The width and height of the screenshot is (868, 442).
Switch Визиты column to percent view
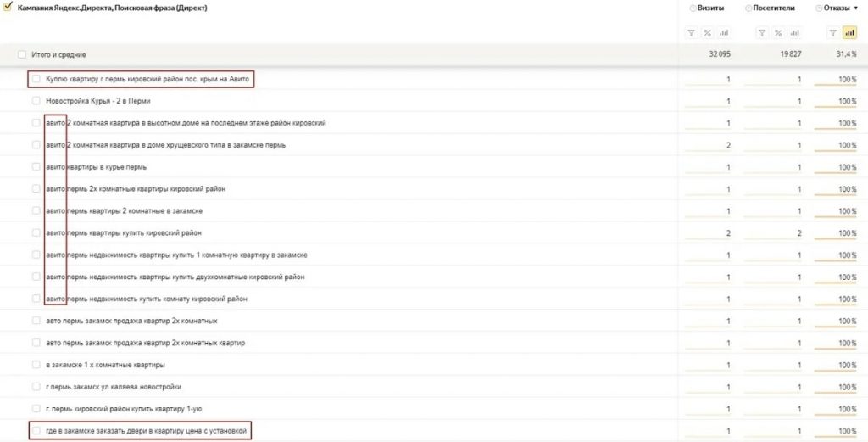coord(707,32)
